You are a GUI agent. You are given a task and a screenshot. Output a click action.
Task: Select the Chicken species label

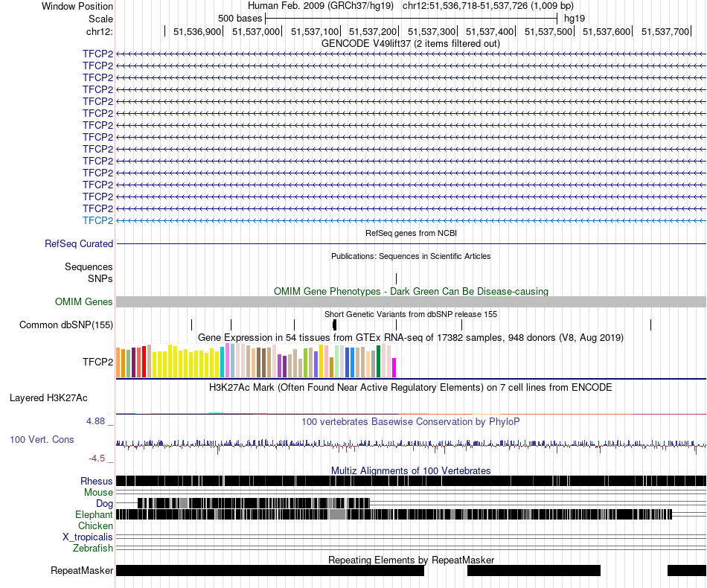(x=95, y=525)
